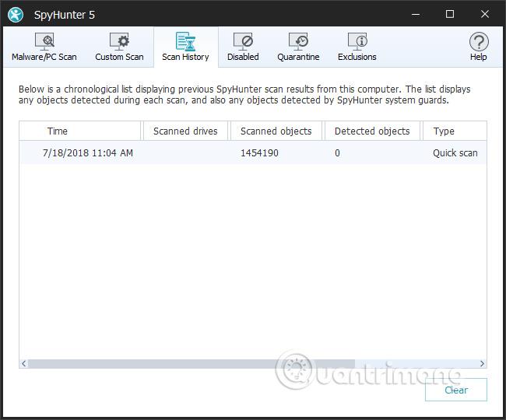This screenshot has height=420, width=506.
Task: Open the Malware/PC Scan tab
Action: click(44, 47)
